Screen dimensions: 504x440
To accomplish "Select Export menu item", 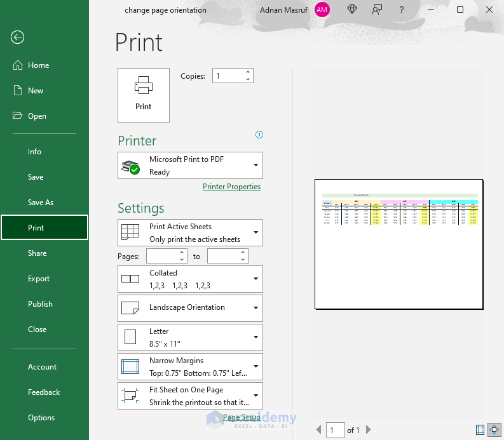I will click(x=44, y=279).
